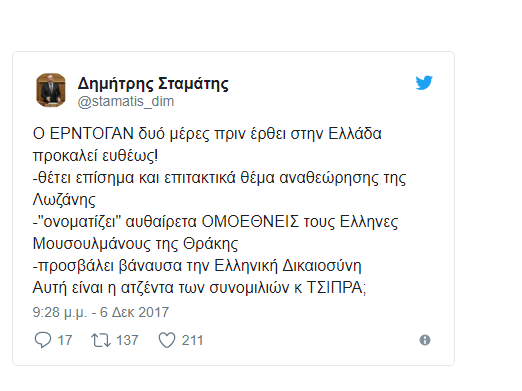The height and width of the screenshot is (391, 522).
Task: Click the like count 211
Action: (192, 340)
